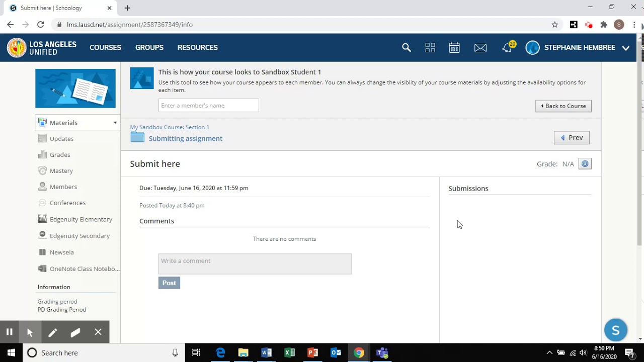This screenshot has width=644, height=362.
Task: Open the Resources menu
Action: tap(198, 48)
